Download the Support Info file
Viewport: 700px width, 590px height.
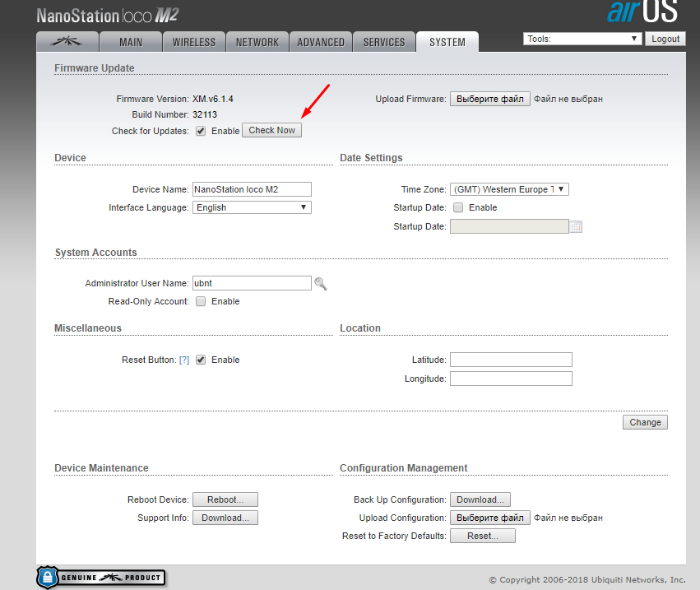pos(225,518)
